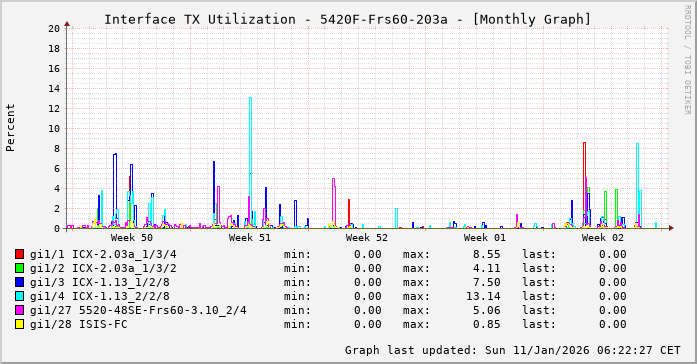Click the Week 52 axis label
The image size is (697, 364).
[x=367, y=238]
